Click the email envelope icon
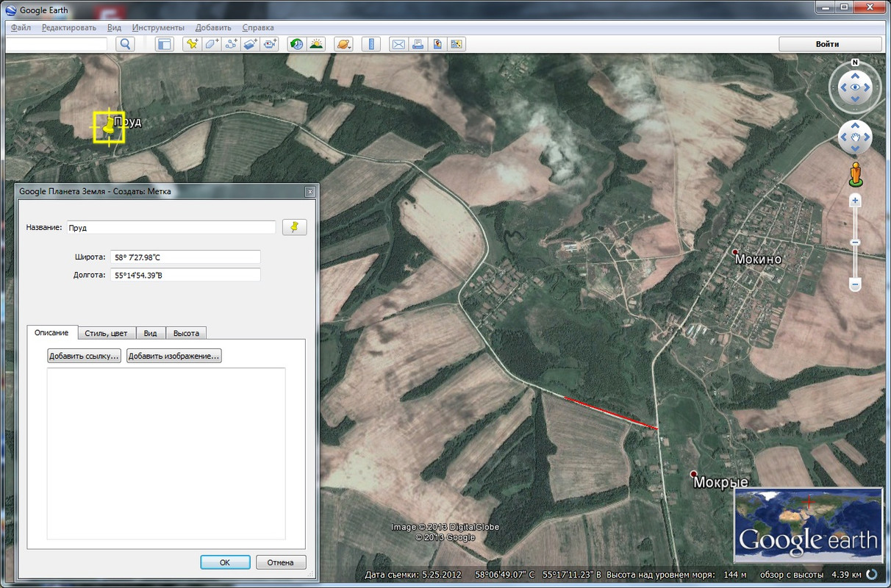891x588 pixels. [x=398, y=44]
